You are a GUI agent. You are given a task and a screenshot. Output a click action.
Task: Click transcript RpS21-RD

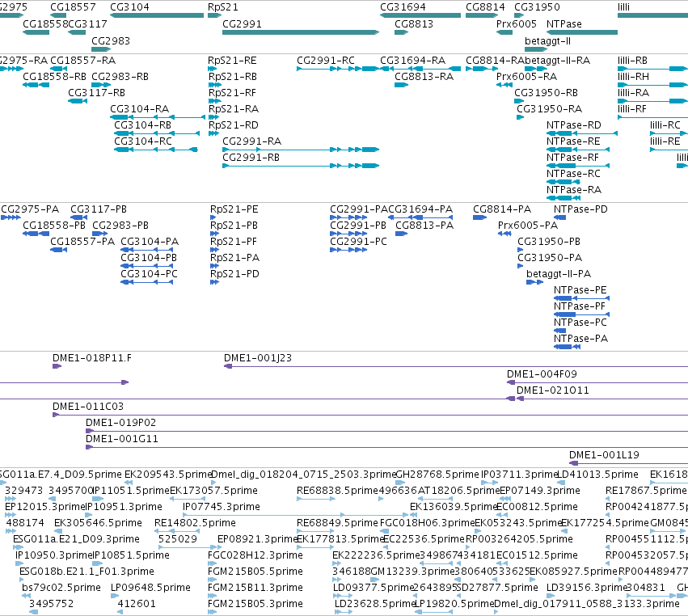[234, 125]
